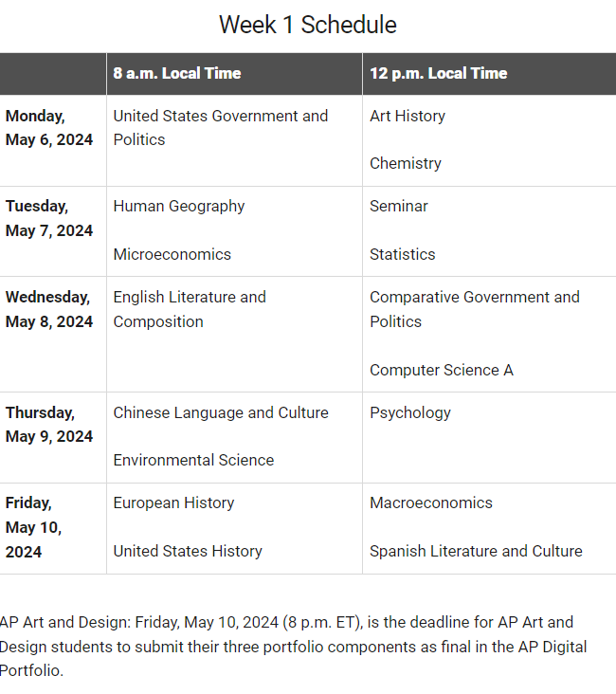Click Spanish Literature and Culture entry
The width and height of the screenshot is (616, 694).
click(x=476, y=552)
